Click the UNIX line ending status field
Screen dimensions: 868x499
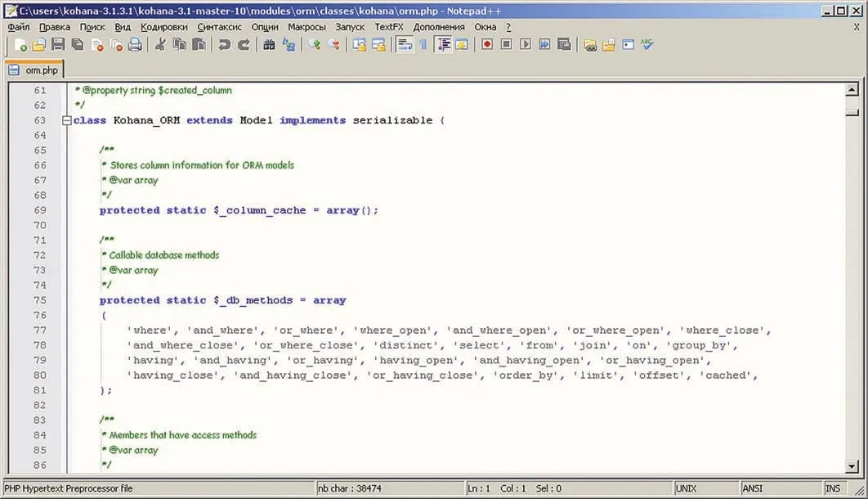[706, 488]
